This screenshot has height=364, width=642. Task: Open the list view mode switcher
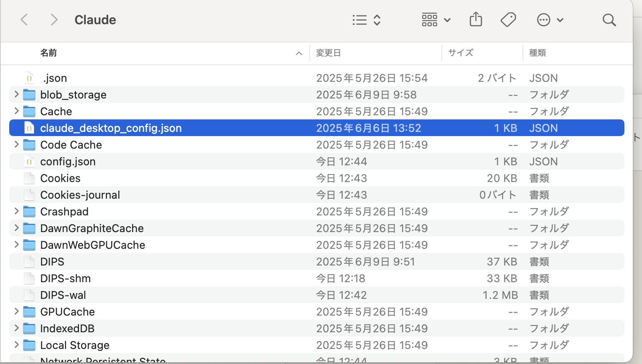pos(366,20)
